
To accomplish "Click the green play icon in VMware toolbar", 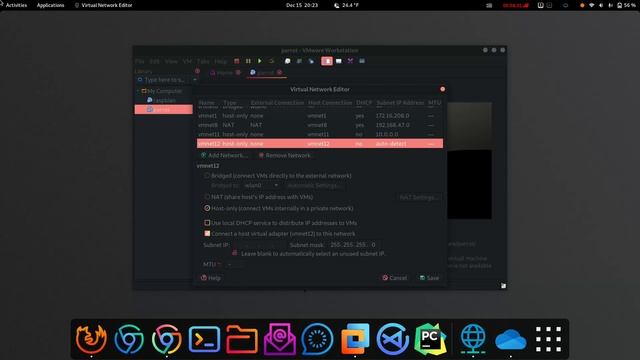I will [260, 61].
